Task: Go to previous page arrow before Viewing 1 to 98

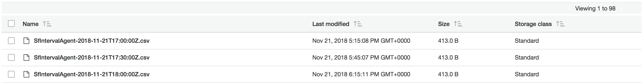Action: (x=570, y=9)
